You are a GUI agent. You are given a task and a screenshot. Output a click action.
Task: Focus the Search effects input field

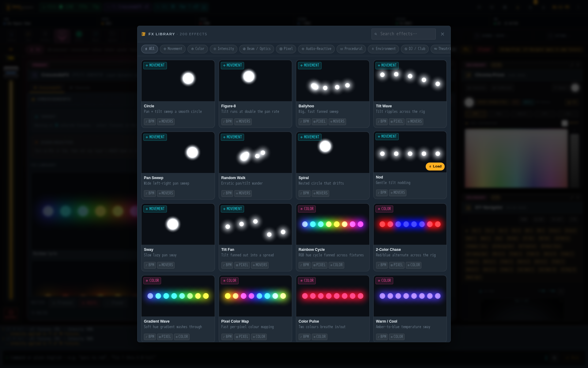403,34
